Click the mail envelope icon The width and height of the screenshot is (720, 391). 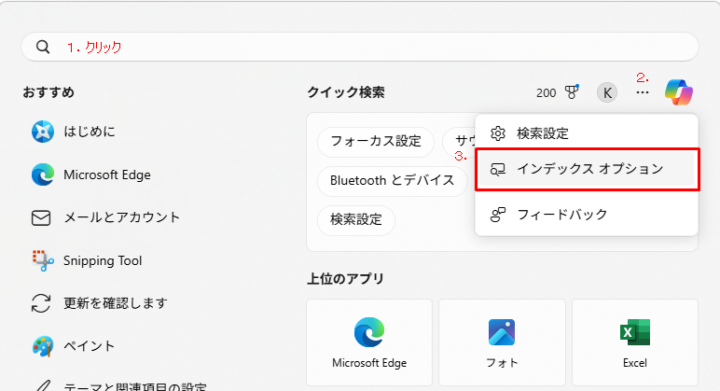click(41, 218)
